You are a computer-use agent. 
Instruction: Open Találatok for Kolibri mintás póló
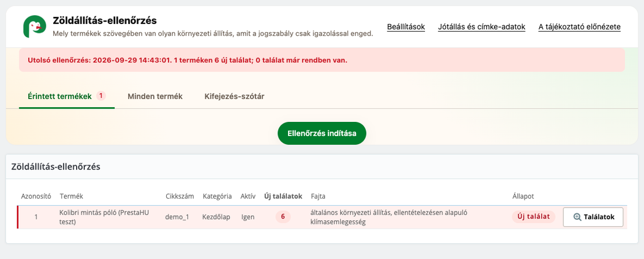pos(593,217)
